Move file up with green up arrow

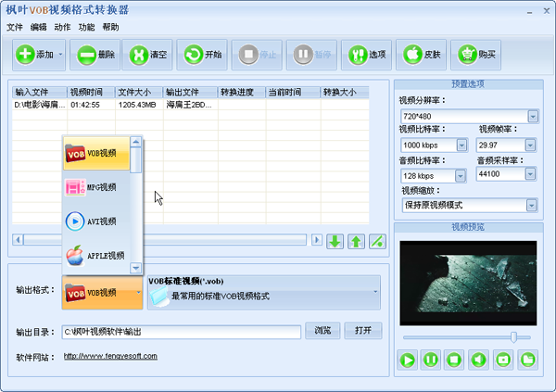(356, 241)
